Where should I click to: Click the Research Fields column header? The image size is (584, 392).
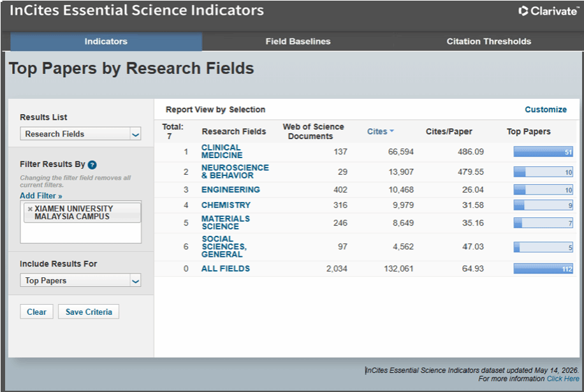click(234, 131)
